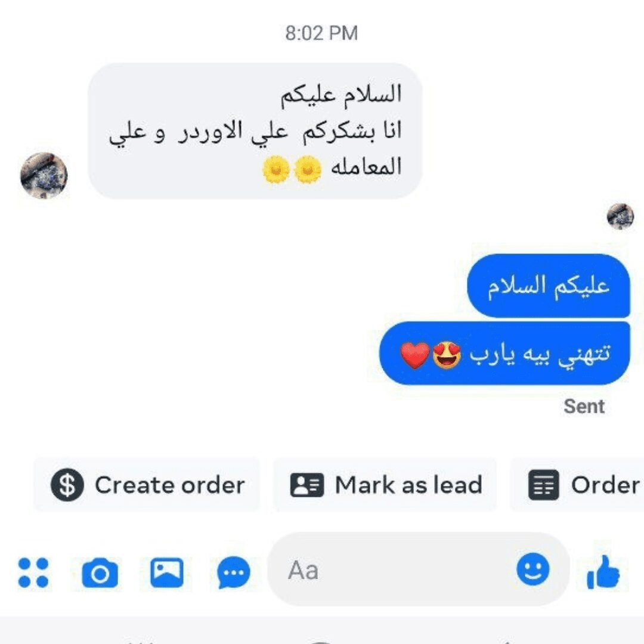644x644 pixels.
Task: Click the contact card Mark as lead icon
Action: pos(307,485)
